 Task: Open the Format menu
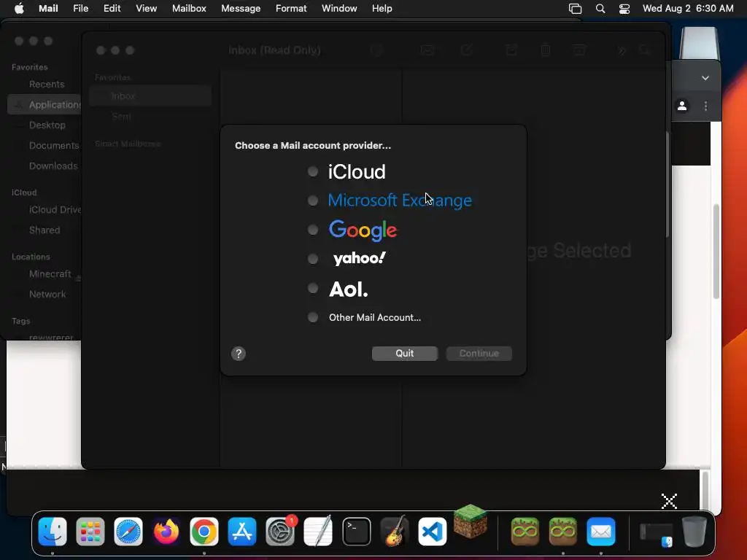pos(291,9)
